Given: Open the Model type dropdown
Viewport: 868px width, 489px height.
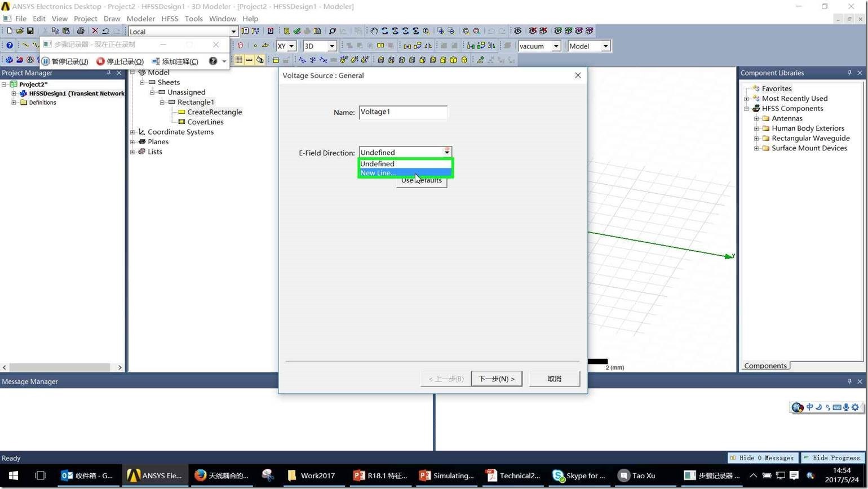Looking at the screenshot, I should (x=606, y=46).
